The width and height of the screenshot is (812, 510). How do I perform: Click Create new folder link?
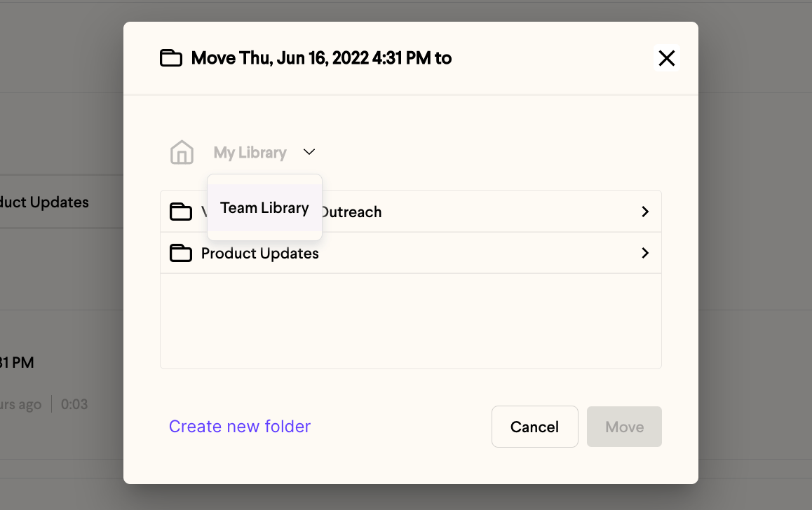coord(240,426)
